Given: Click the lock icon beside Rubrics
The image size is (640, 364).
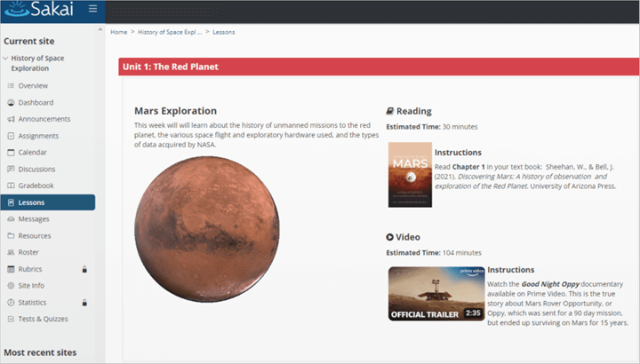Looking at the screenshot, I should click(x=84, y=269).
